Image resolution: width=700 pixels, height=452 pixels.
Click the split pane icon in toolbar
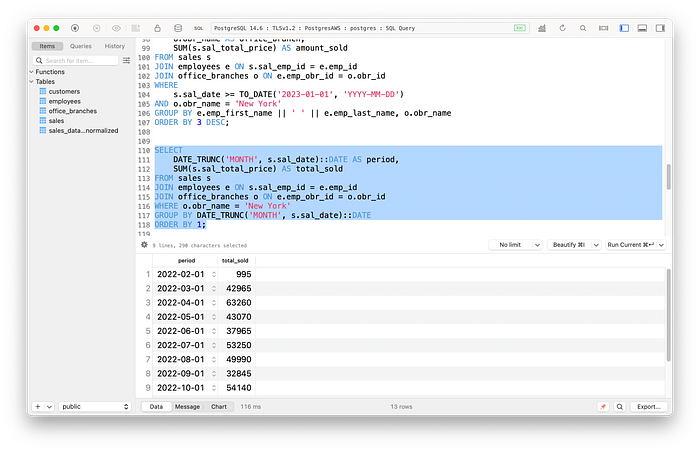604,28
